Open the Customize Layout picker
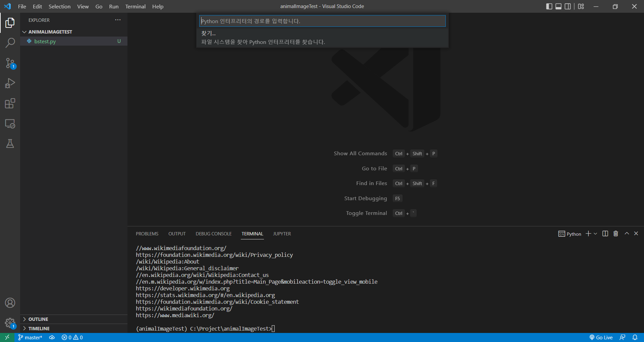This screenshot has width=644, height=342. [x=581, y=6]
